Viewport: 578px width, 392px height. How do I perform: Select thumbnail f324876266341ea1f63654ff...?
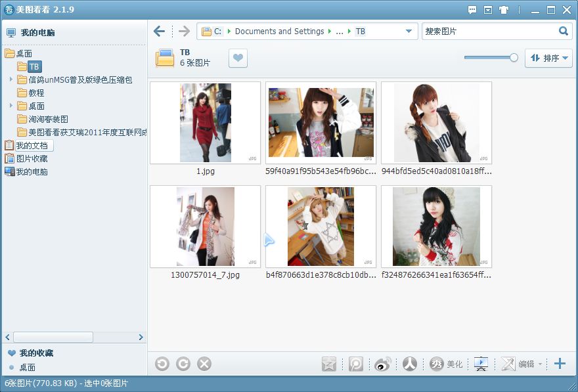coord(436,227)
